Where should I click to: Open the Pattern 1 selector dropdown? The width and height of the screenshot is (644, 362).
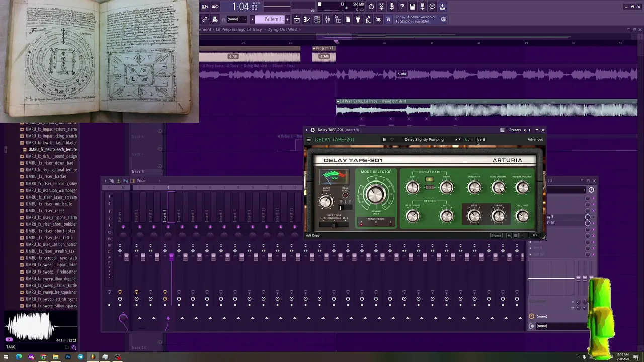coord(270,19)
